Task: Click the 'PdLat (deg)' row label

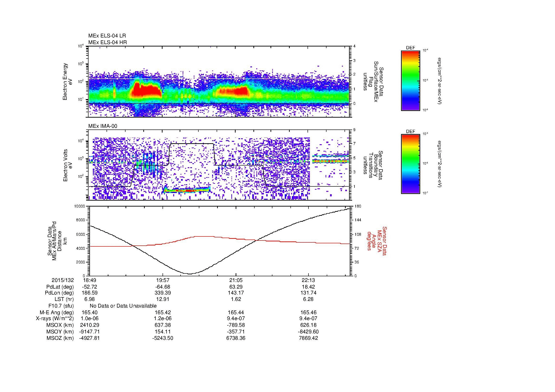Action: (x=60, y=287)
